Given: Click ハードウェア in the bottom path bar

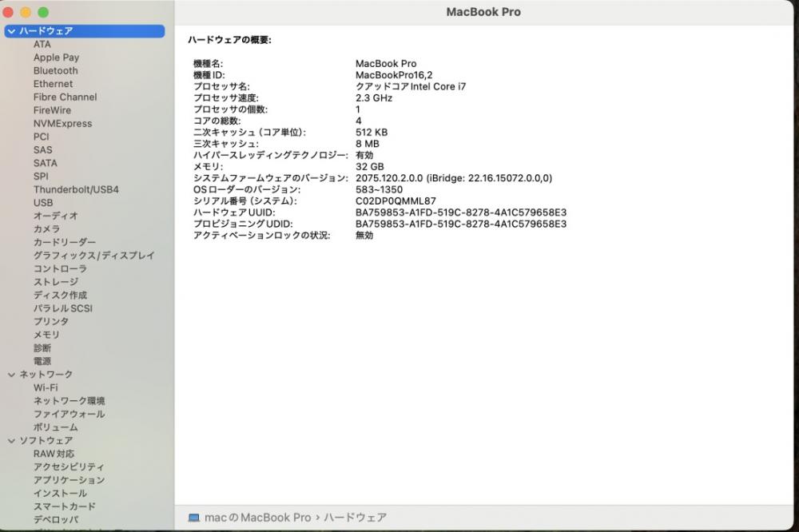Looking at the screenshot, I should coord(356,518).
